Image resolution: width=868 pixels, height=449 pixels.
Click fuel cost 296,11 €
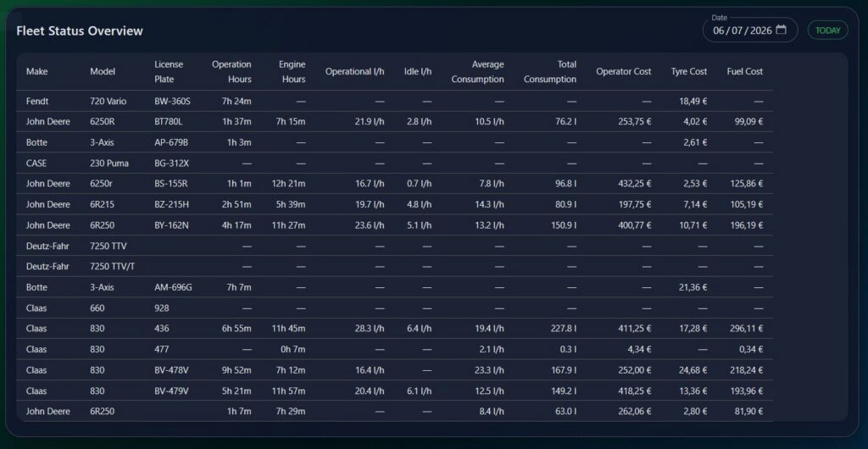point(746,329)
